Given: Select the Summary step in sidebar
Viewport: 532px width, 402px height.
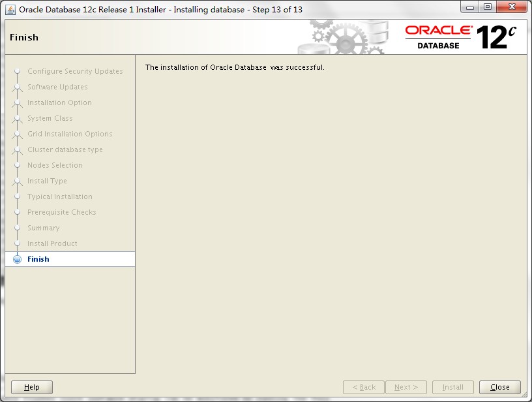Looking at the screenshot, I should 44,228.
